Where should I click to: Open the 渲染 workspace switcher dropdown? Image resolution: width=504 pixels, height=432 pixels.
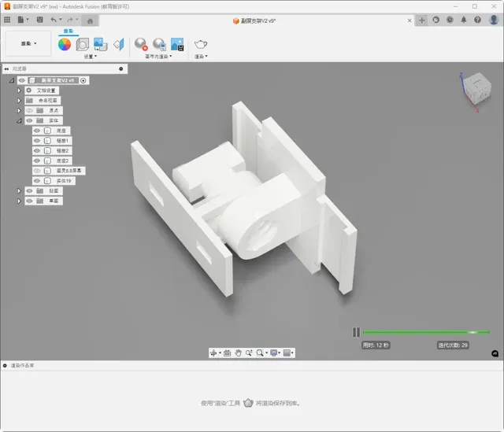(28, 43)
